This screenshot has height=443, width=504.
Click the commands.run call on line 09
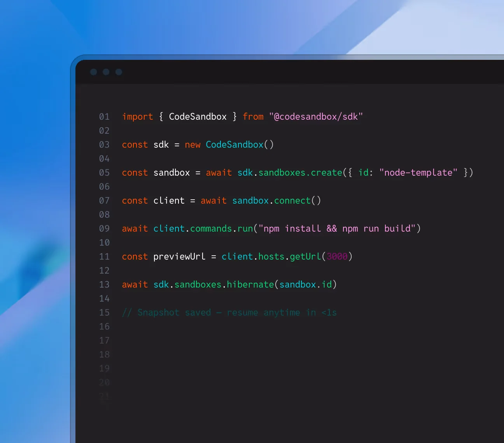pos(222,228)
